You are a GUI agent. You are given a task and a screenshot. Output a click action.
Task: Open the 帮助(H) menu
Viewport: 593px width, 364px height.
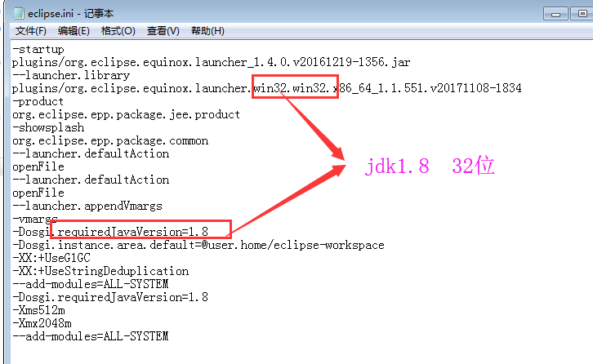click(x=207, y=31)
